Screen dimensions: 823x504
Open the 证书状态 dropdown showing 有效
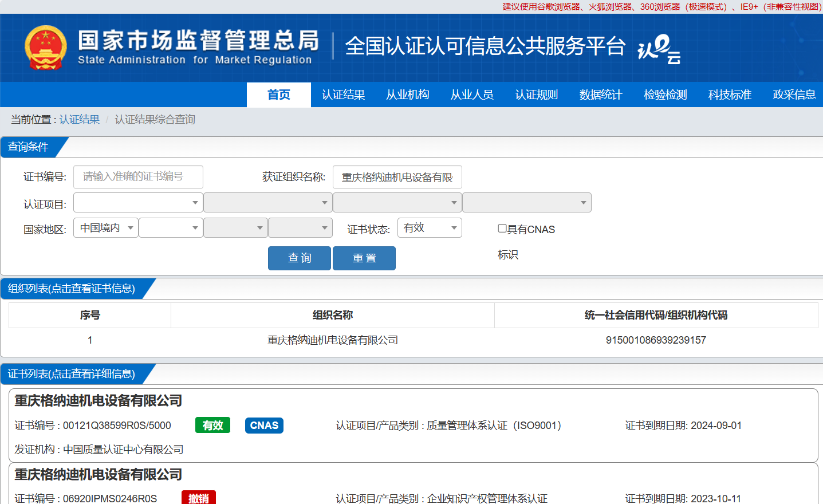[430, 228]
